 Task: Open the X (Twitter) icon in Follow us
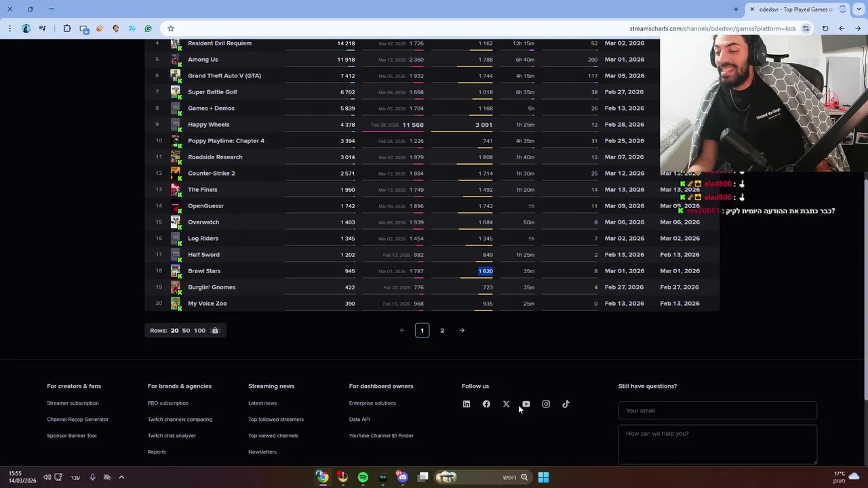point(506,404)
